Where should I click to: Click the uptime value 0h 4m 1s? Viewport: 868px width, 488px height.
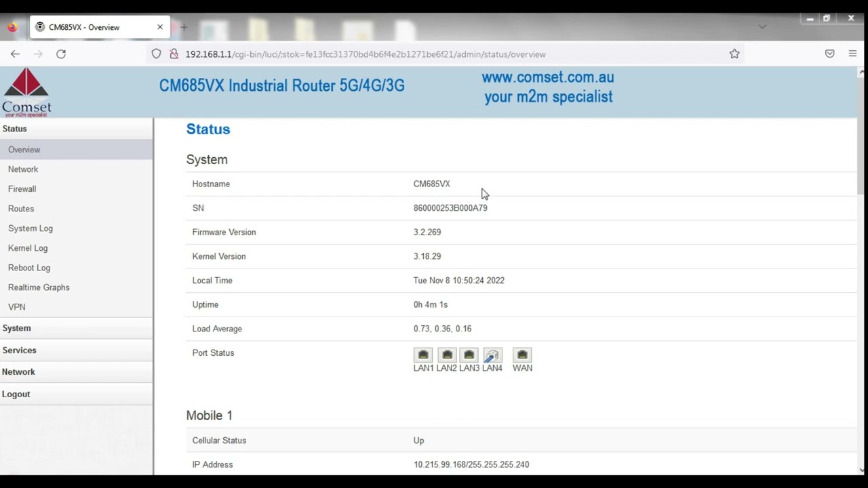[431, 304]
